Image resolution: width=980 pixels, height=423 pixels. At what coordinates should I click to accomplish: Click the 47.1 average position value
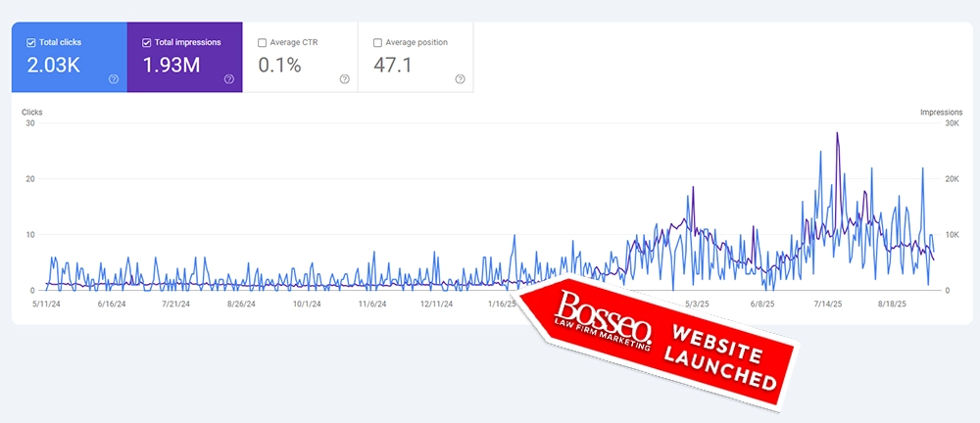(395, 65)
